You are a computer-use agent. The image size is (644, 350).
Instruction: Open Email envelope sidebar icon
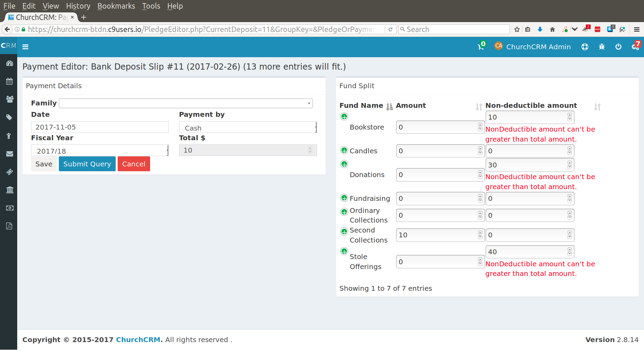10,154
